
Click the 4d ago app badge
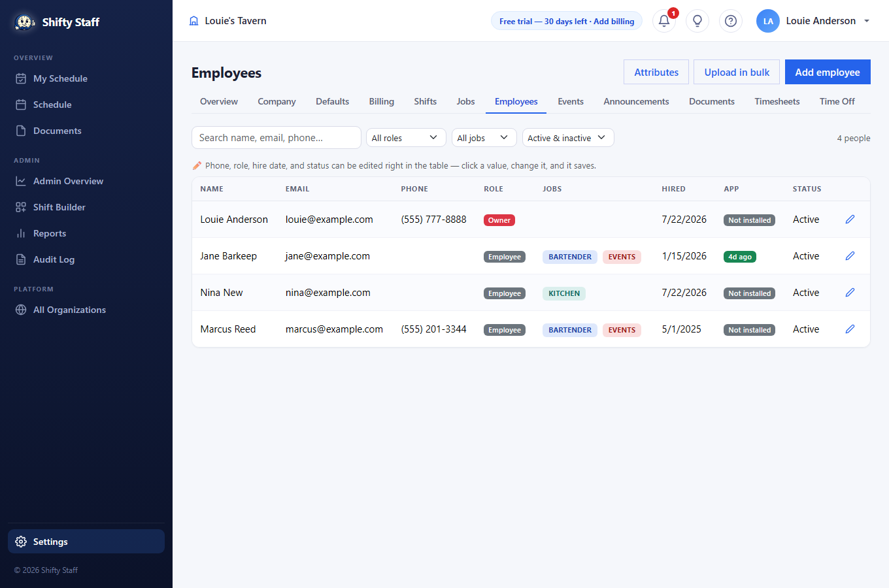pyautogui.click(x=740, y=257)
